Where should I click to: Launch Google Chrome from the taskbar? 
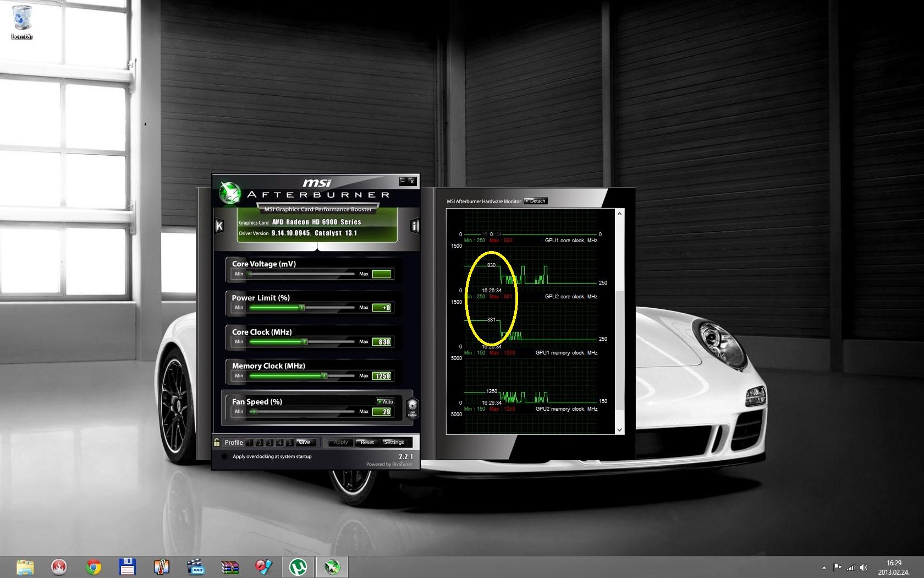click(x=94, y=567)
